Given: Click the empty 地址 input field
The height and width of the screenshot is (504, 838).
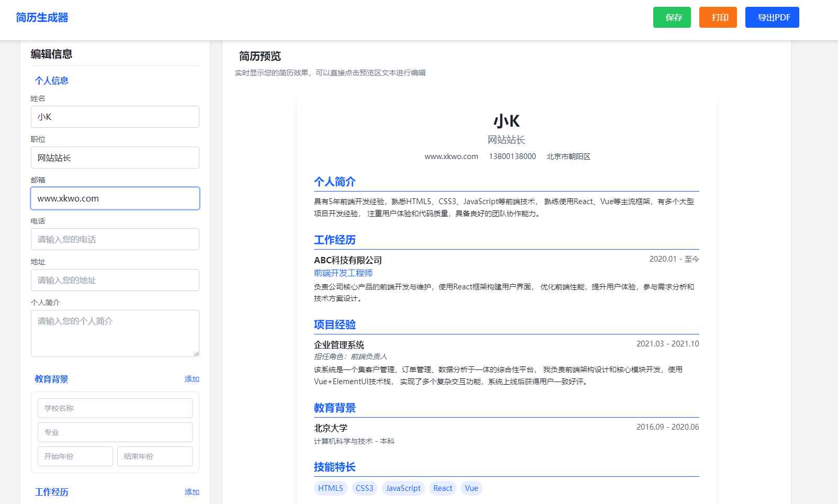Looking at the screenshot, I should [115, 280].
